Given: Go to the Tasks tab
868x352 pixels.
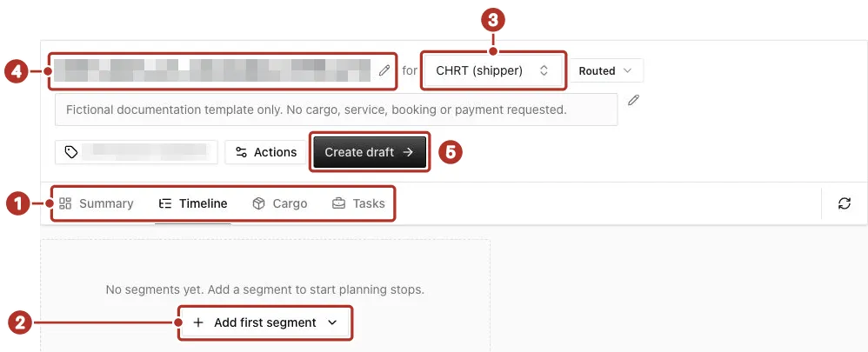Looking at the screenshot, I should click(x=358, y=203).
